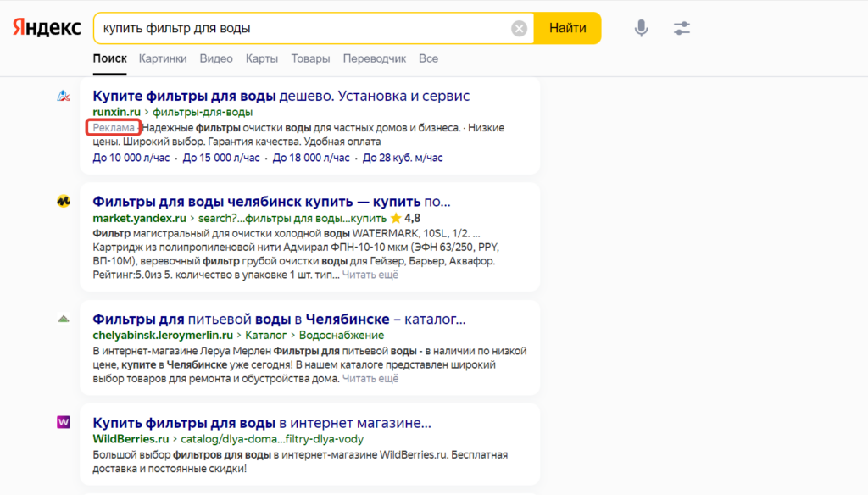Screen dimensions: 868x495
Task: Click the chelyabinsk.leroymerlin.ru domain link
Action: (x=163, y=335)
